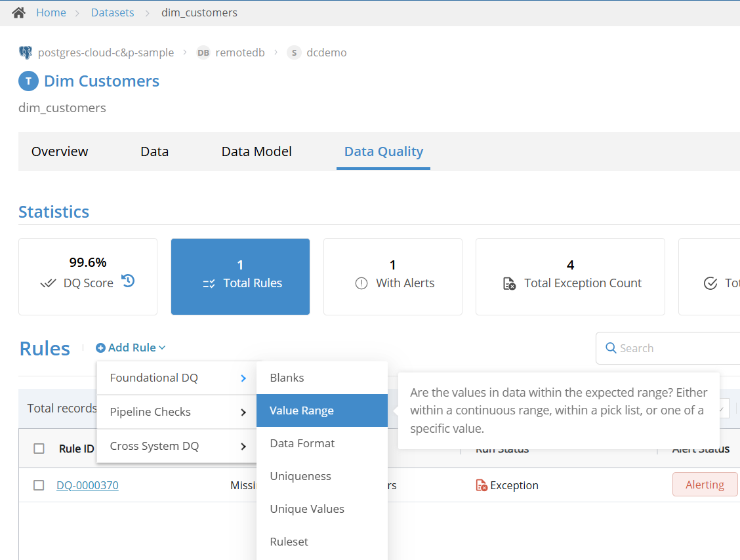
Task: Choose the Blanks rule type
Action: pyautogui.click(x=322, y=378)
